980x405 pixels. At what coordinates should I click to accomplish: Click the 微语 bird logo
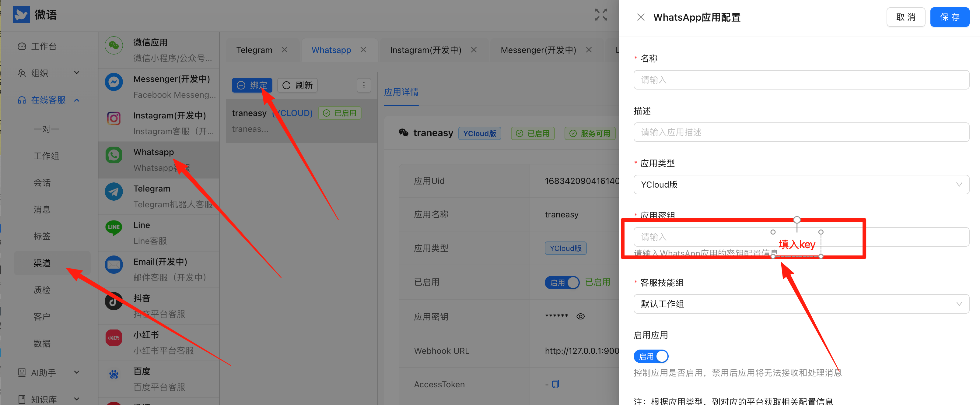21,15
